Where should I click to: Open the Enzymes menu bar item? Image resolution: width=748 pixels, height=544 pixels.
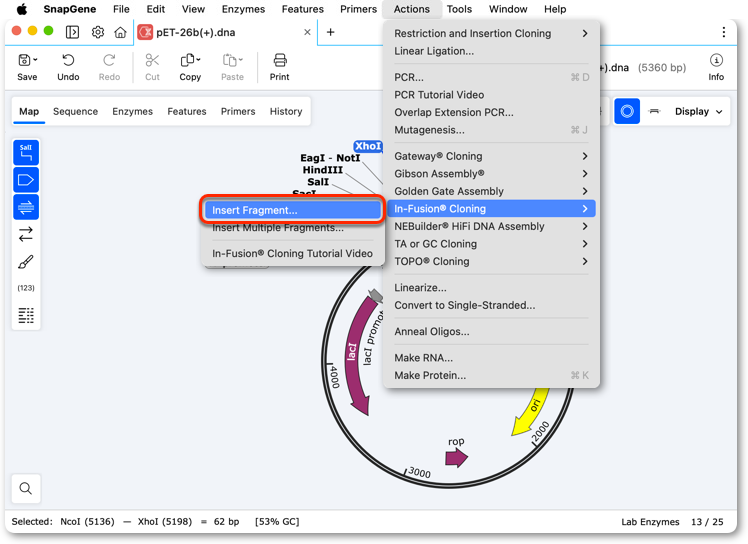pyautogui.click(x=243, y=9)
